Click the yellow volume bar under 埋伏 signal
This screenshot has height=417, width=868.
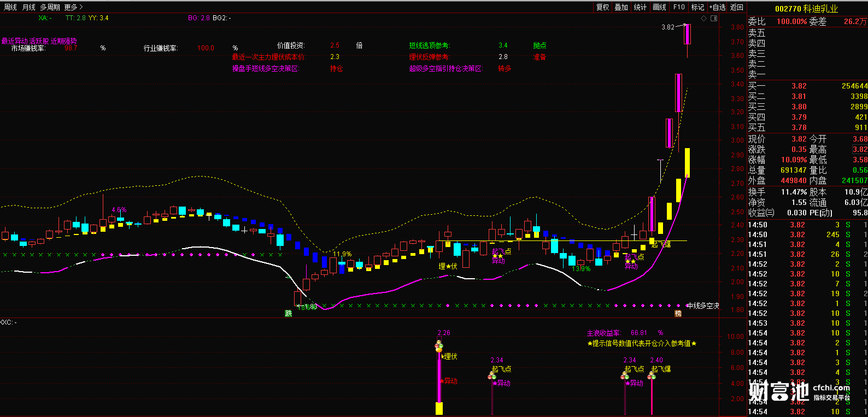pyautogui.click(x=439, y=408)
